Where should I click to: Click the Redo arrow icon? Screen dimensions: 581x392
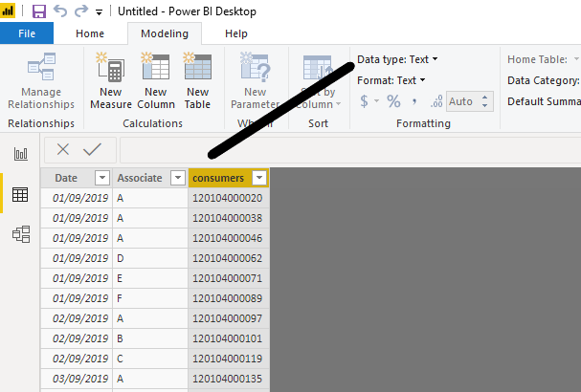coord(81,11)
